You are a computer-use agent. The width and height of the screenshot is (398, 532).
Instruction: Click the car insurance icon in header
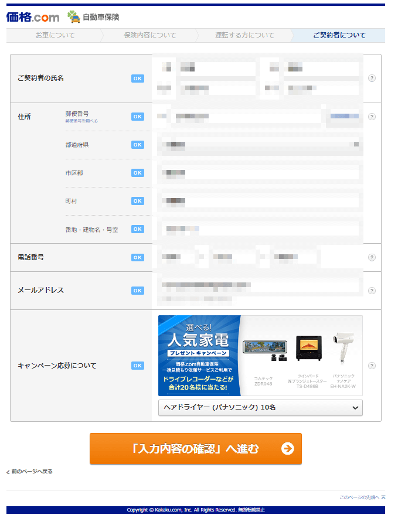pyautogui.click(x=74, y=17)
